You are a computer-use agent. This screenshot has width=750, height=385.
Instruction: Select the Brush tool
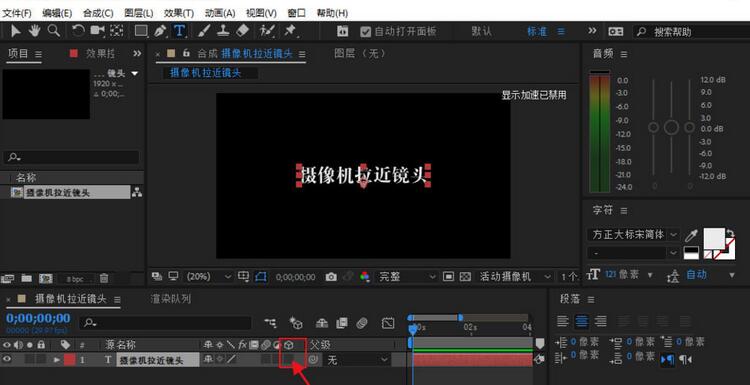tap(204, 31)
